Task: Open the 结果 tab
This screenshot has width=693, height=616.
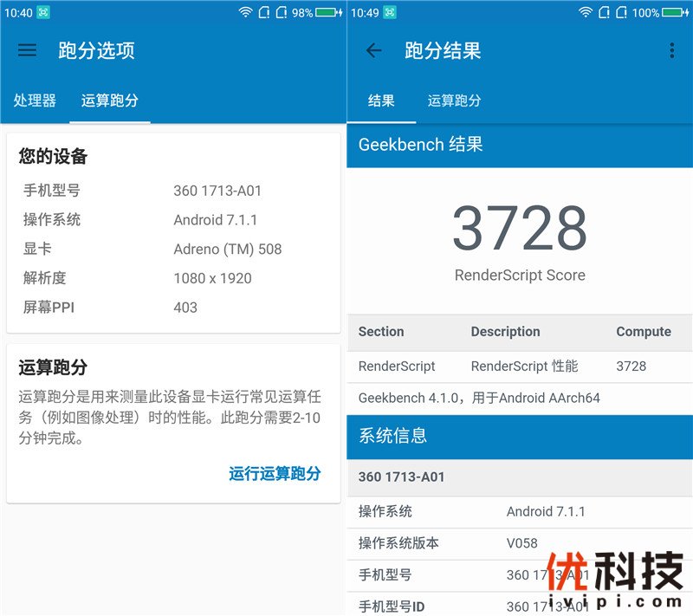Action: coord(382,101)
